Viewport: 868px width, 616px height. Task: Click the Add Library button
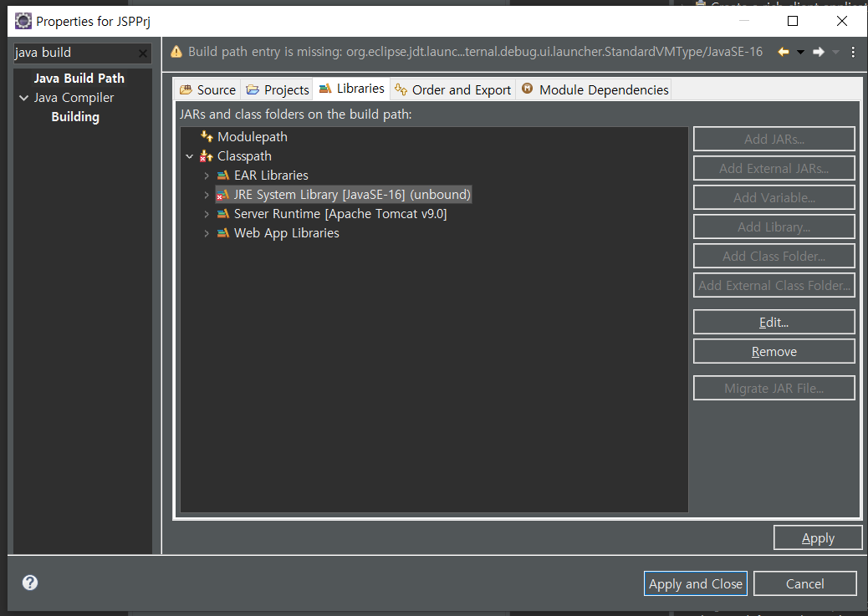pyautogui.click(x=774, y=227)
